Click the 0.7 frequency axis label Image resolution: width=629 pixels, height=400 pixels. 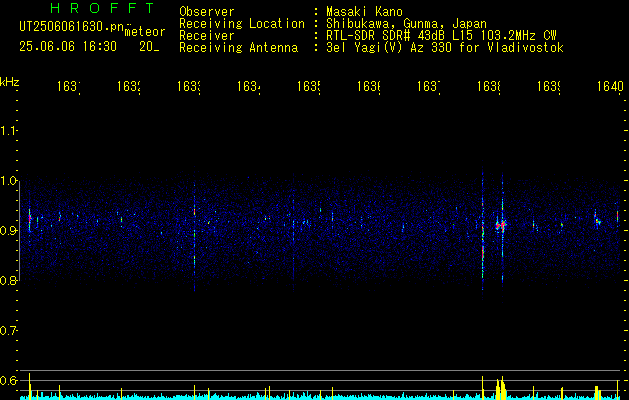point(8,331)
